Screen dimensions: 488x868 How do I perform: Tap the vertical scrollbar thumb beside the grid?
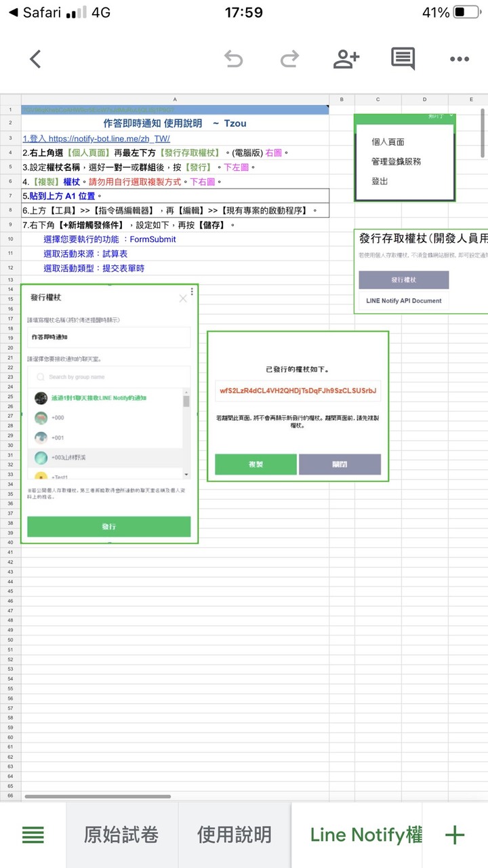(483, 133)
